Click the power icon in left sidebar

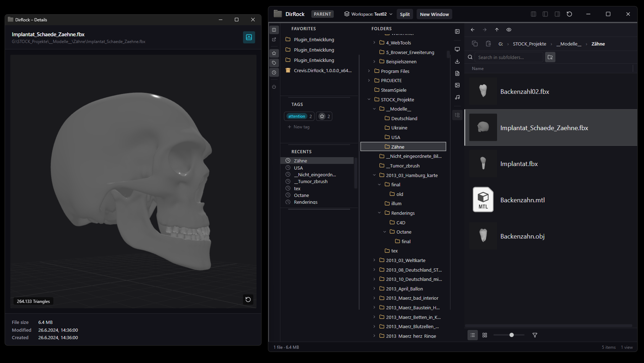pos(274,87)
